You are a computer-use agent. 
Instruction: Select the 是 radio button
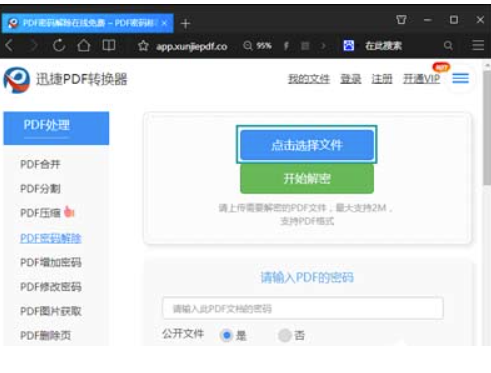[x=227, y=335]
